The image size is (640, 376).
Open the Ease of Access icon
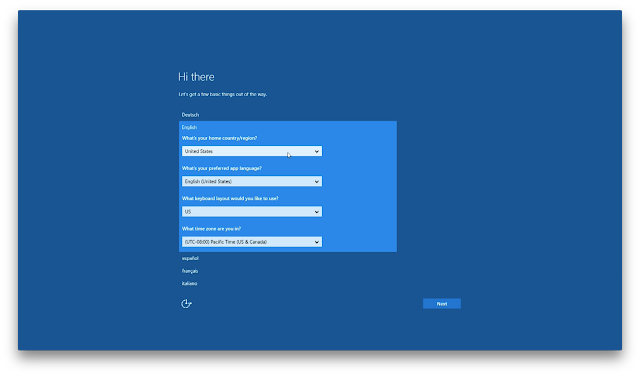[x=186, y=303]
